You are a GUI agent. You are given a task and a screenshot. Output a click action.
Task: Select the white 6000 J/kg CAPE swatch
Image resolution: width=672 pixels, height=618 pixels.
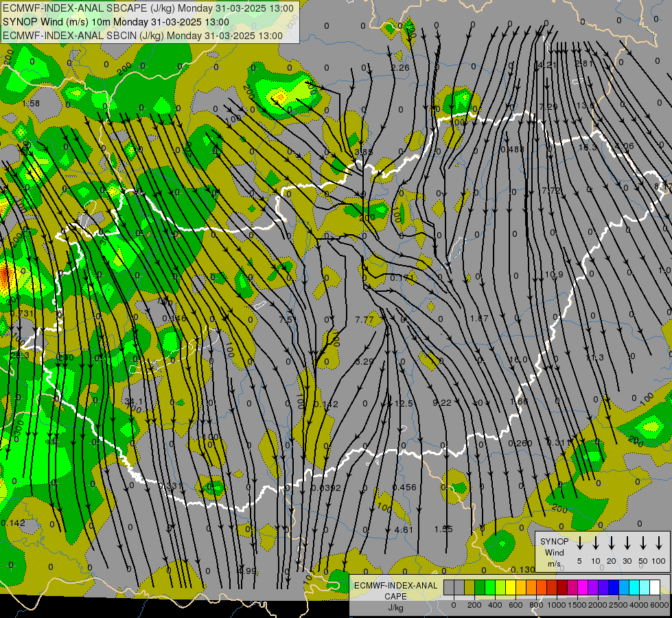[655, 588]
